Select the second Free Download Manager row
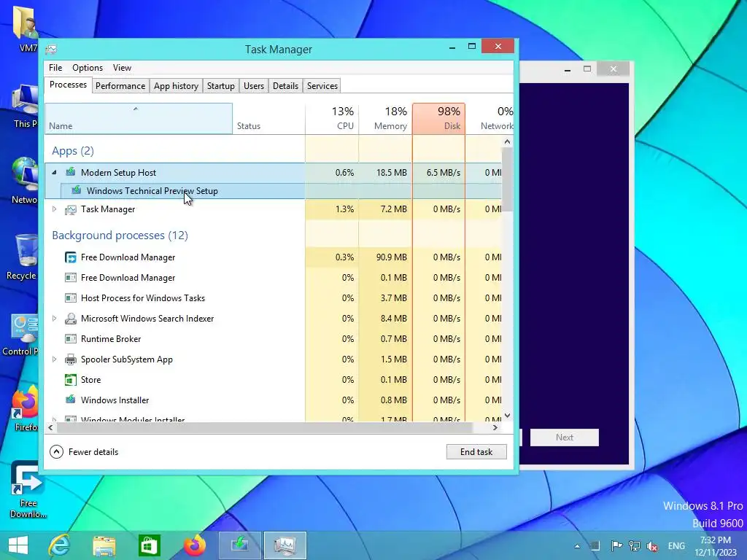The width and height of the screenshot is (747, 560). pyautogui.click(x=273, y=278)
